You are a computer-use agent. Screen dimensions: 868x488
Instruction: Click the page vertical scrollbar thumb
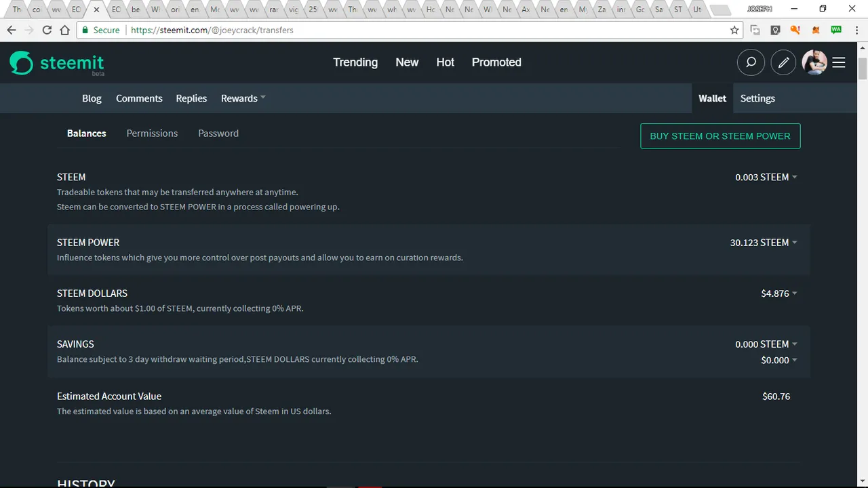(x=863, y=68)
